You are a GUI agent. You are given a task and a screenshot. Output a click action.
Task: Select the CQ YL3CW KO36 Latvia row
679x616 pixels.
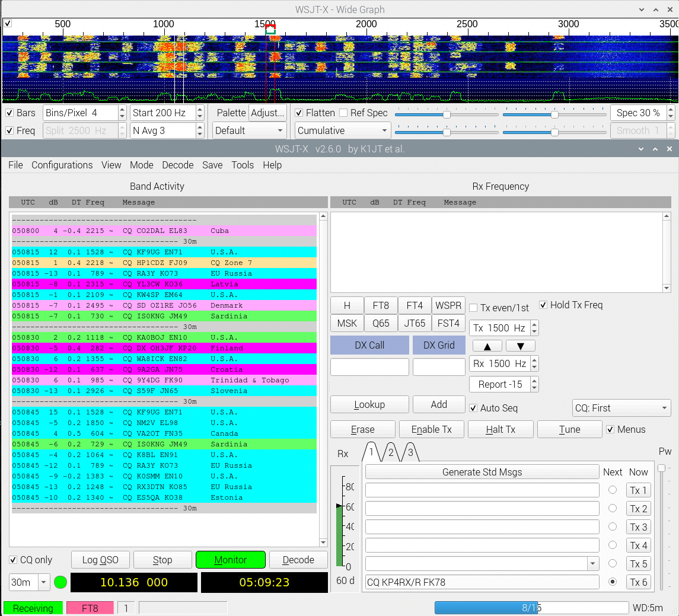(164, 284)
